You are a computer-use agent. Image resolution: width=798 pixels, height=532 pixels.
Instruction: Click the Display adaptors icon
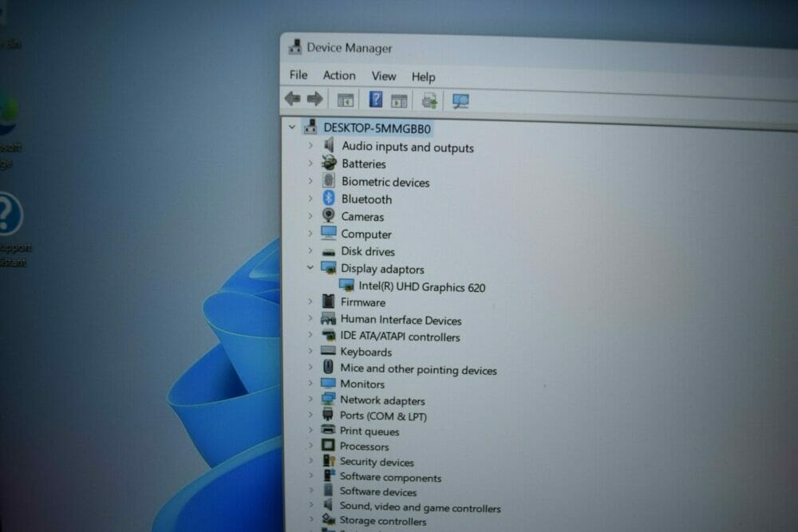[329, 267]
